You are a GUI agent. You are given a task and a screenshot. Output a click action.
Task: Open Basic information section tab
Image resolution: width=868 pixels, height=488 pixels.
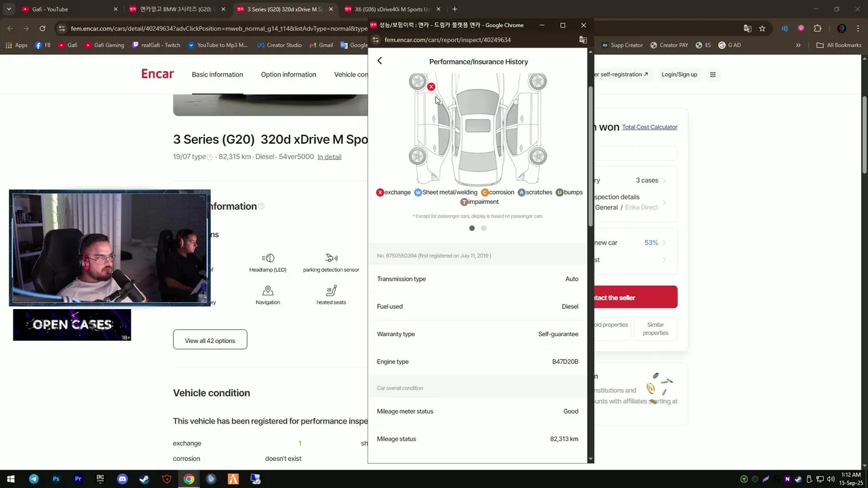click(217, 75)
